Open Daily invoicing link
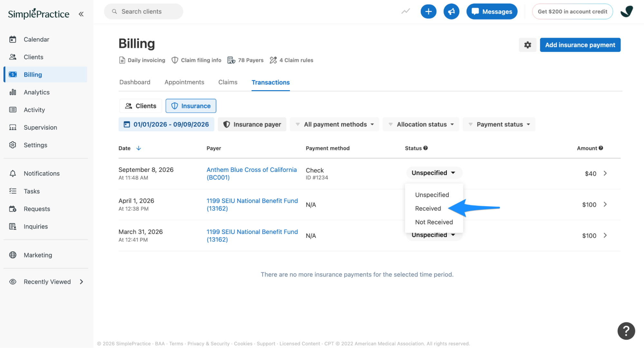Image resolution: width=644 pixels, height=348 pixels. [142, 60]
